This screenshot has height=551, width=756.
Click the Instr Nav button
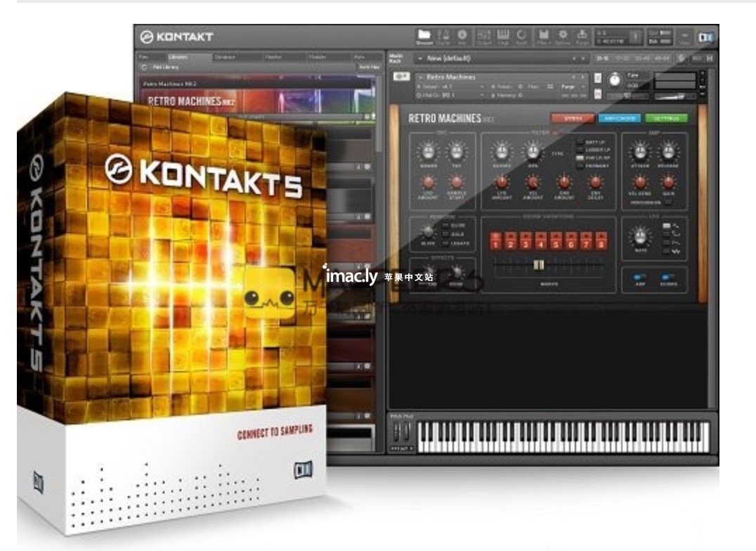tap(370, 67)
